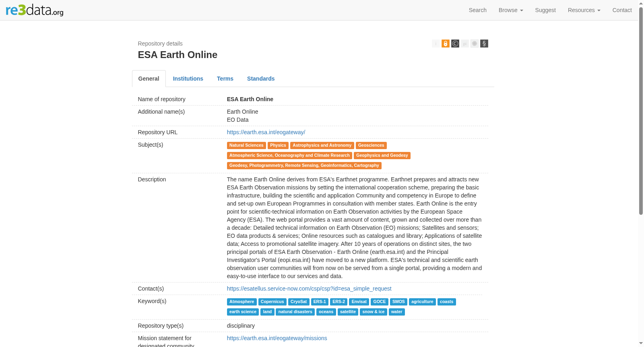Click the section-sign policy badge icon
The height and width of the screenshot is (347, 644).
(x=484, y=44)
